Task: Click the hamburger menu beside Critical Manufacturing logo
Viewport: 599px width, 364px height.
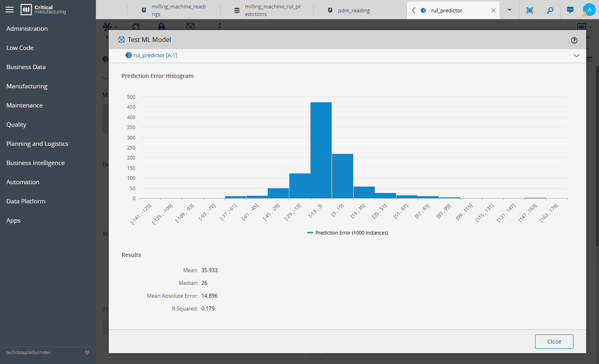Action: pyautogui.click(x=10, y=10)
